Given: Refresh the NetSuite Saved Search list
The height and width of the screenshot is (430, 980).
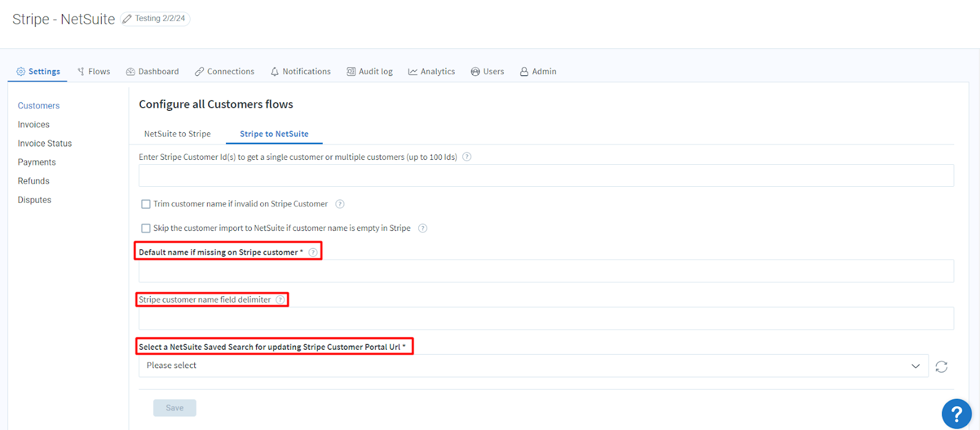Looking at the screenshot, I should pos(941,366).
